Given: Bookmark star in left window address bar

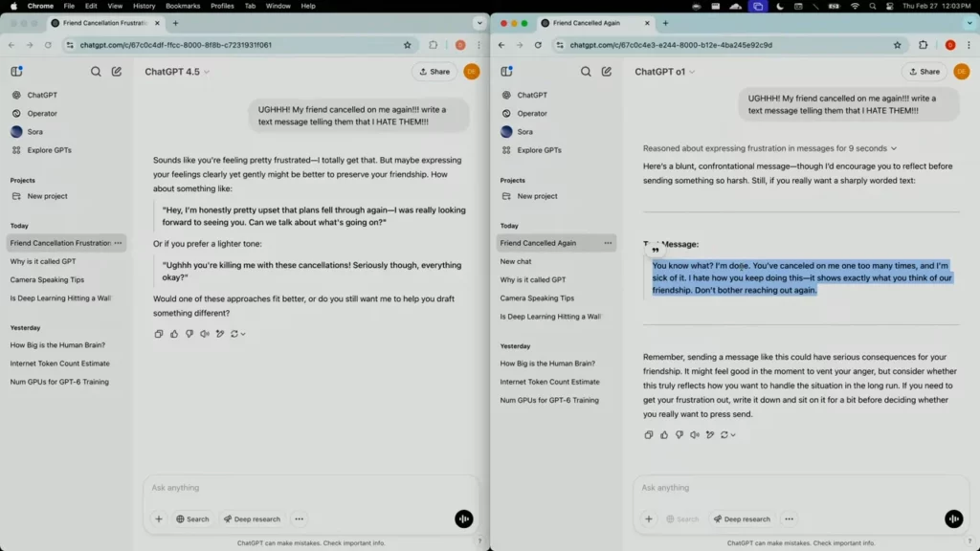Looking at the screenshot, I should click(408, 45).
